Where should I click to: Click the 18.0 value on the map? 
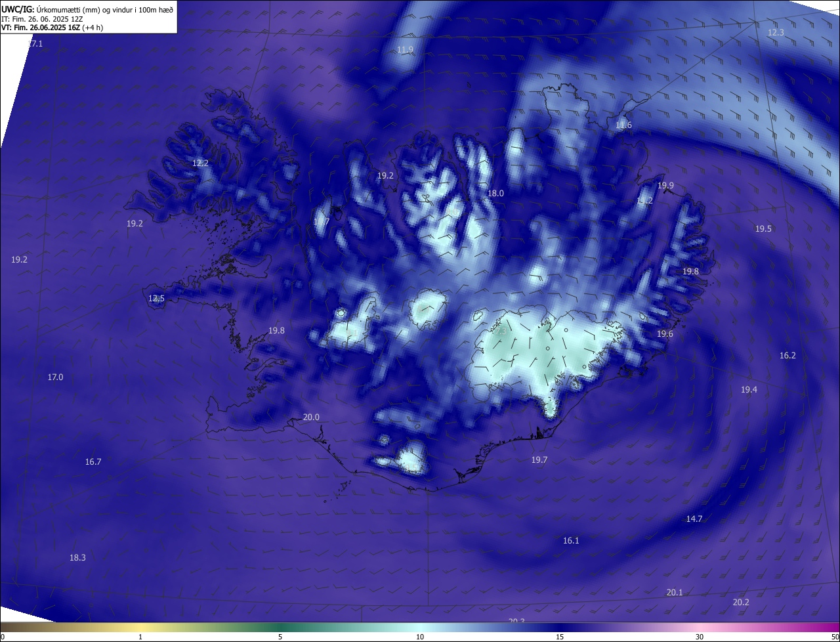click(x=495, y=193)
